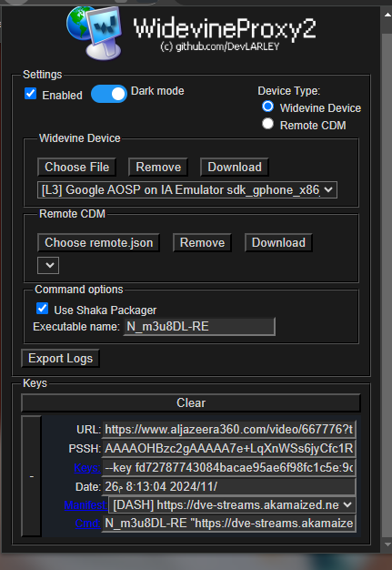Clear all captured keys
This screenshot has width=392, height=570.
tap(191, 402)
